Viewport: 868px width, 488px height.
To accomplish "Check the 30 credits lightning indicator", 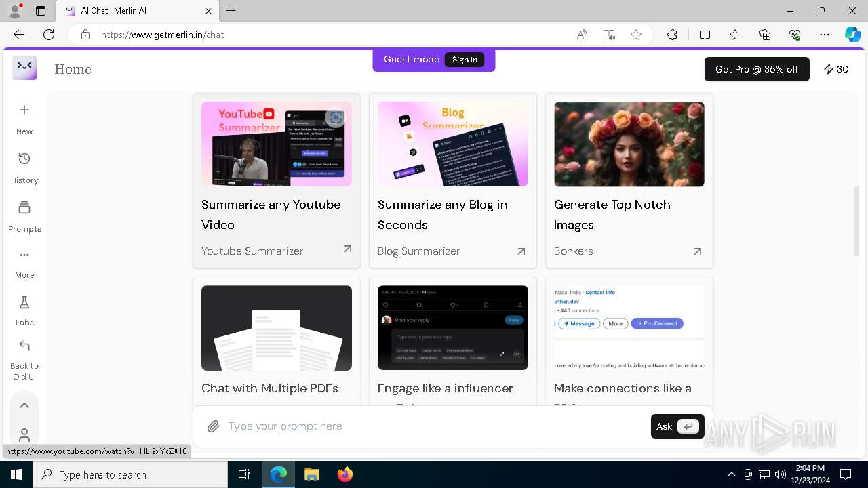I will [836, 69].
